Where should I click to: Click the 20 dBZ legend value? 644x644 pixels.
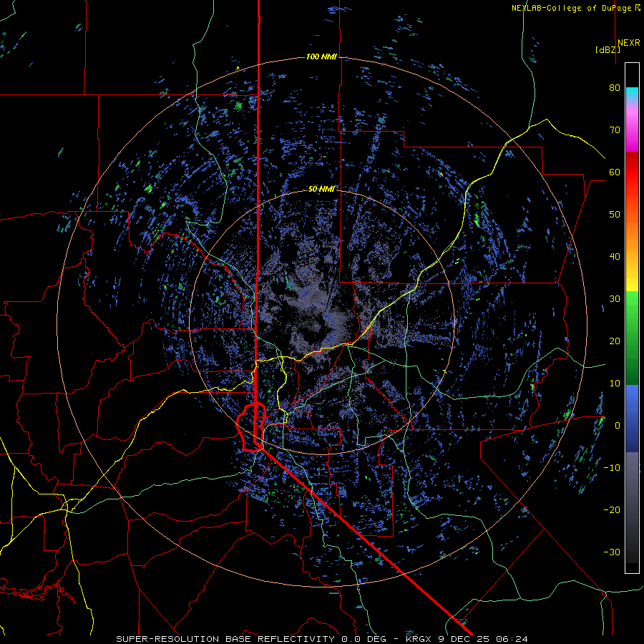[615, 341]
